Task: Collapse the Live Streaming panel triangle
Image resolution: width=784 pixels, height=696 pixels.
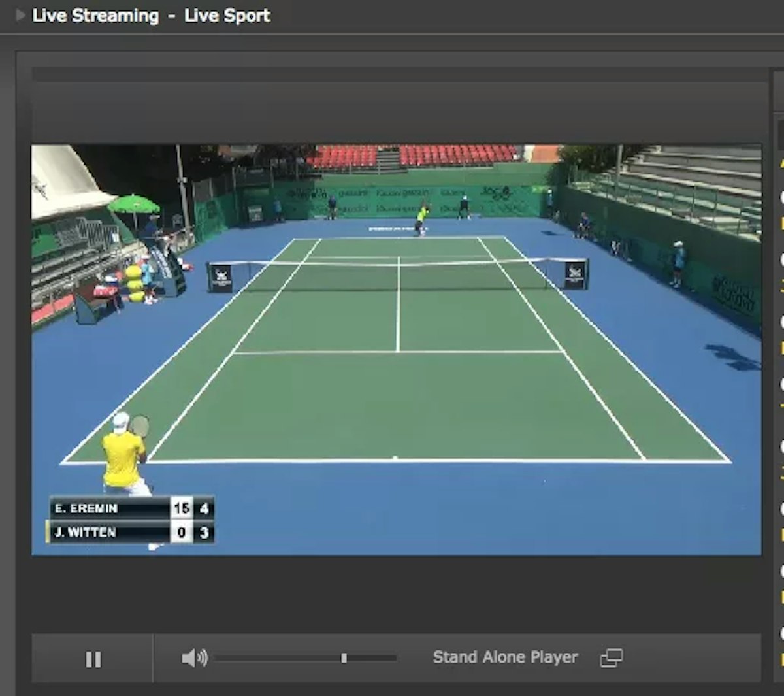Action: [20, 14]
